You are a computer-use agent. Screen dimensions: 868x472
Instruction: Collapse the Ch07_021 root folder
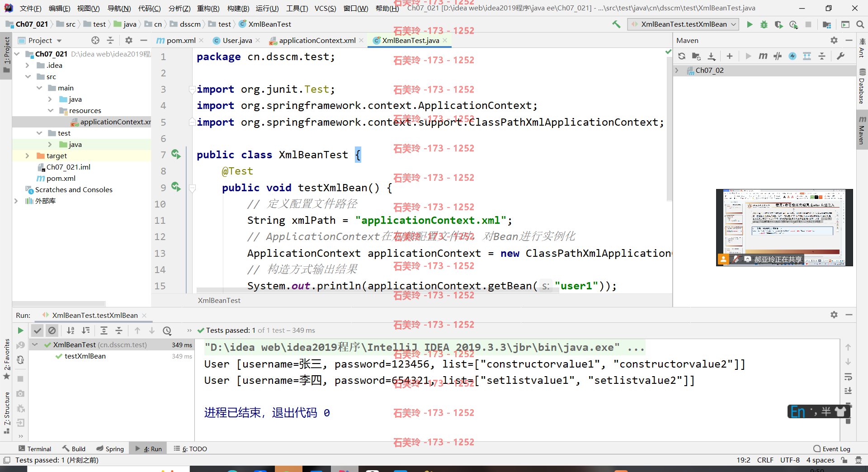tap(17, 54)
